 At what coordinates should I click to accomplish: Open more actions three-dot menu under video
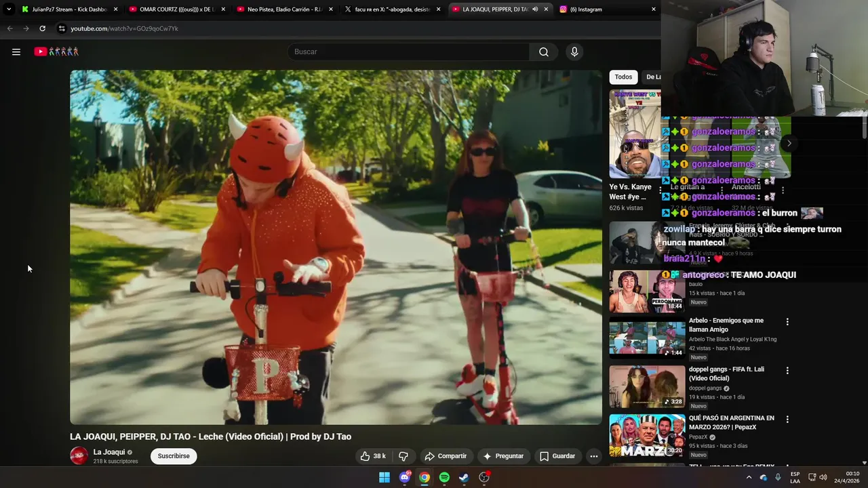pyautogui.click(x=594, y=456)
